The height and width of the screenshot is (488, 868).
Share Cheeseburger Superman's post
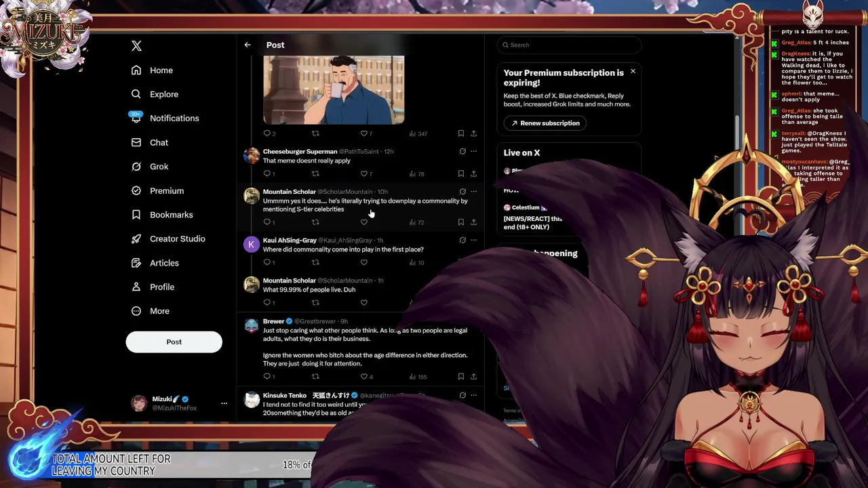[473, 174]
